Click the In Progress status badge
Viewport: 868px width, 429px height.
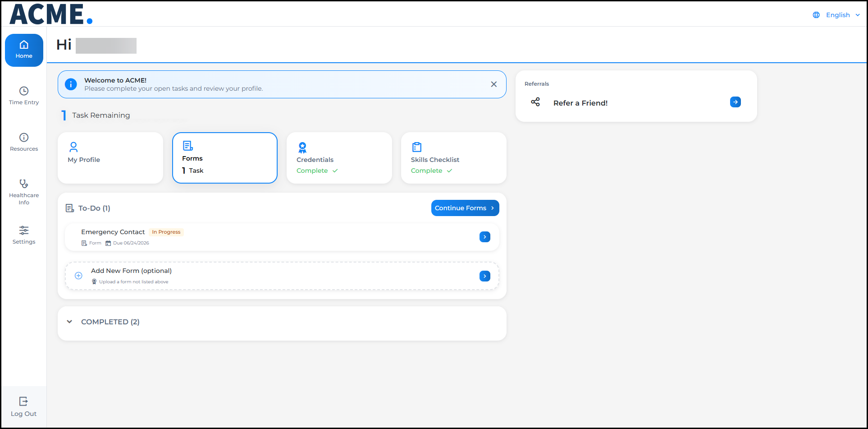coord(166,232)
